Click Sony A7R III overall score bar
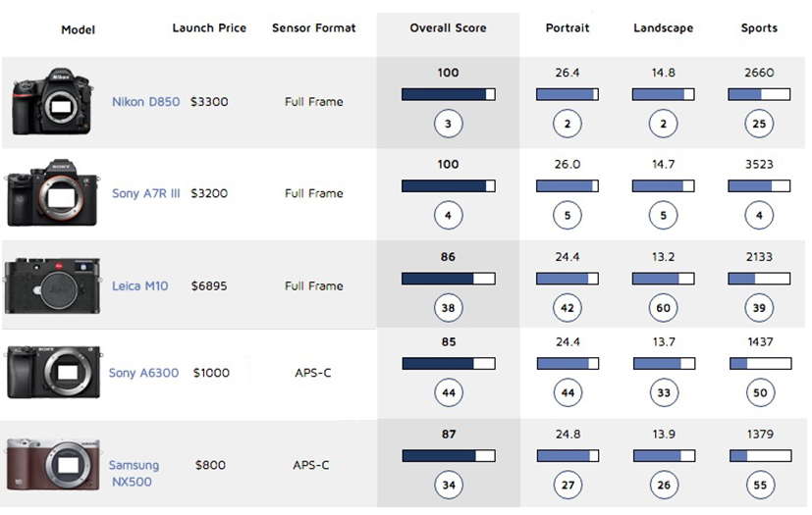The height and width of the screenshot is (515, 812). [x=448, y=185]
